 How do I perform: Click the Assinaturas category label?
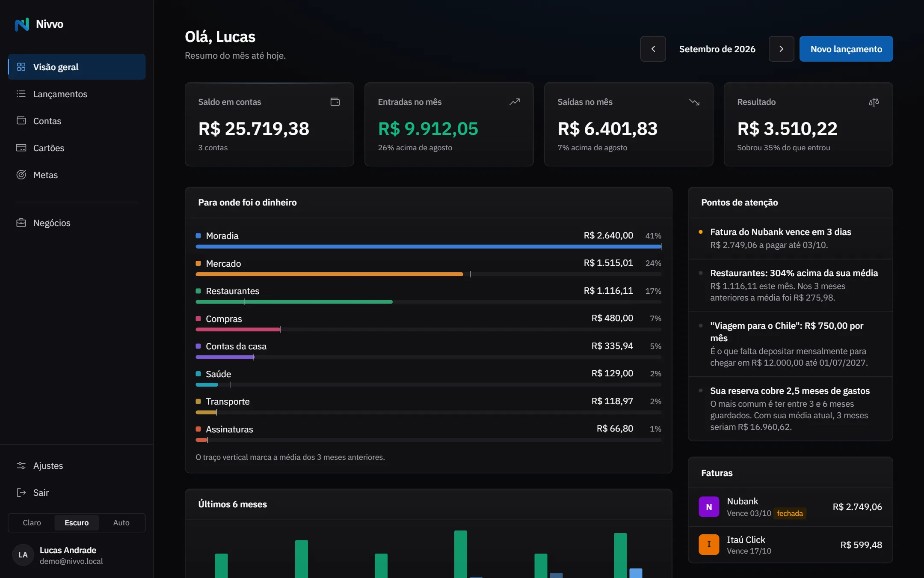tap(229, 429)
